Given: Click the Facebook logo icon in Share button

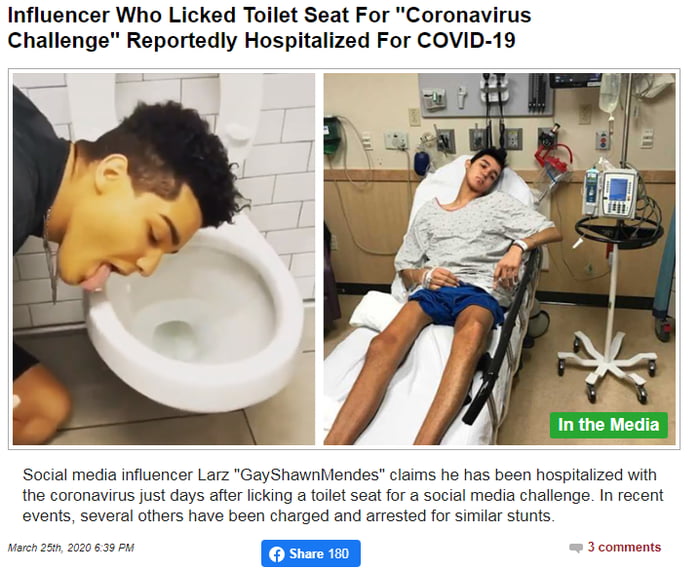Looking at the screenshot, I should (x=277, y=554).
